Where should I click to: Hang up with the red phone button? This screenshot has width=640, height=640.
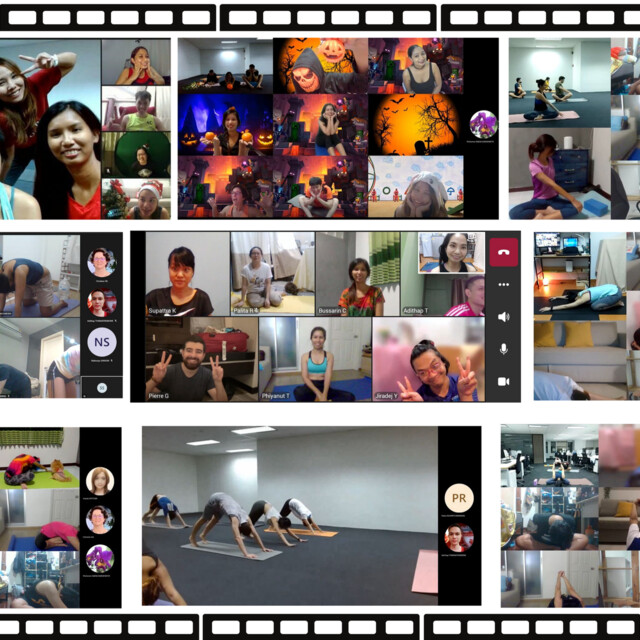(503, 252)
